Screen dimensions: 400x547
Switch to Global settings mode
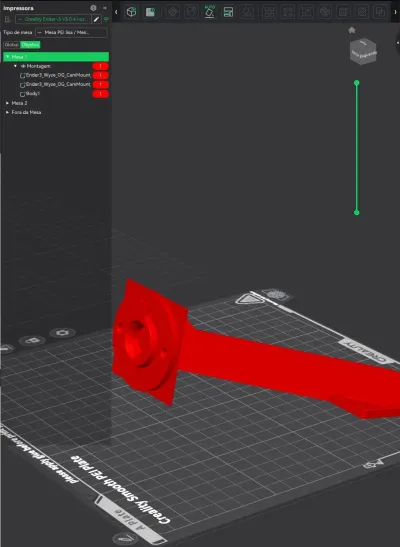coord(12,45)
